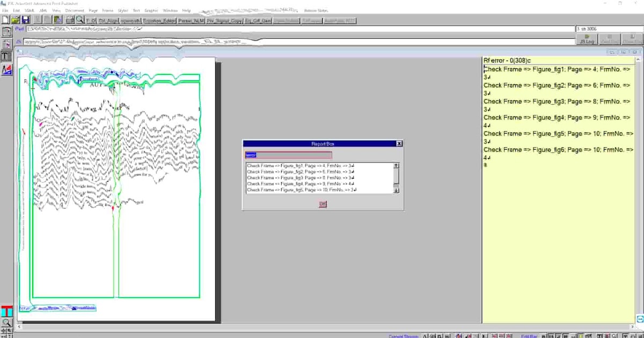Click the Current Stream toggle in the status bar
Screen dimensions: 644x338
pos(402,335)
